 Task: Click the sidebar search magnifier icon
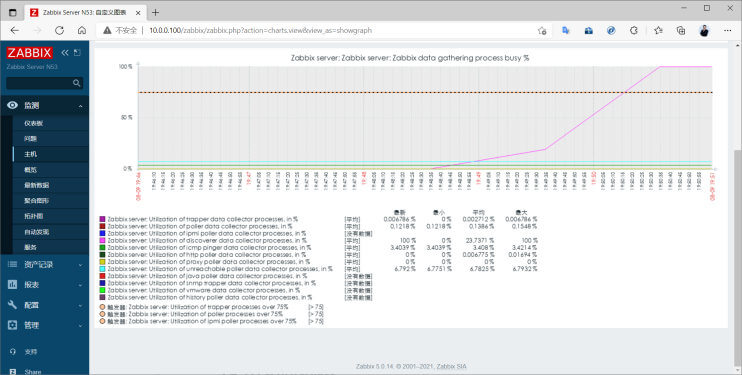(77, 83)
